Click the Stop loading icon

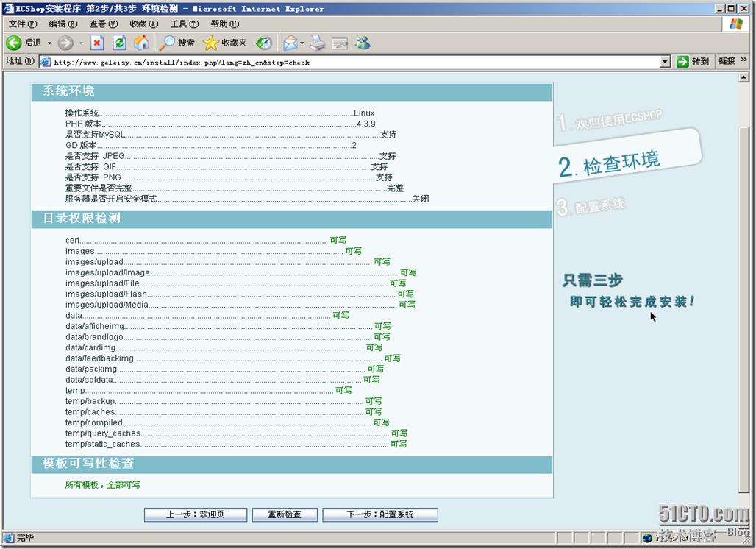97,43
